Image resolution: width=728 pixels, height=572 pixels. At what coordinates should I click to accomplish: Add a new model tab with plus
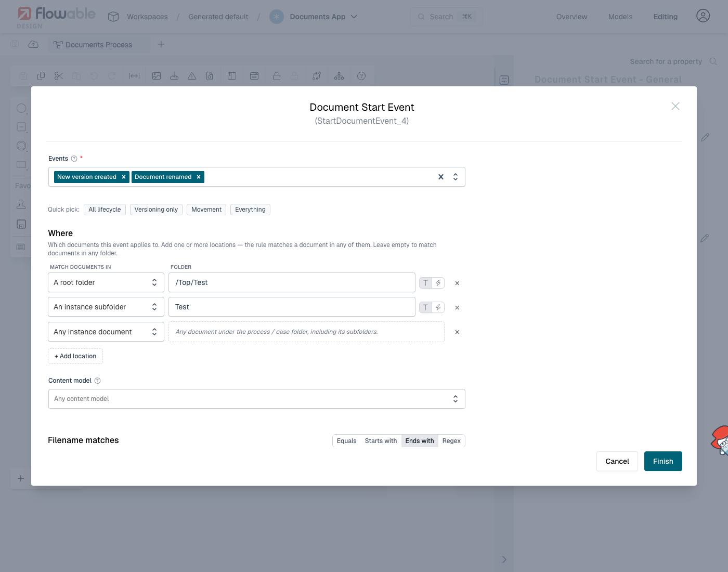click(161, 44)
